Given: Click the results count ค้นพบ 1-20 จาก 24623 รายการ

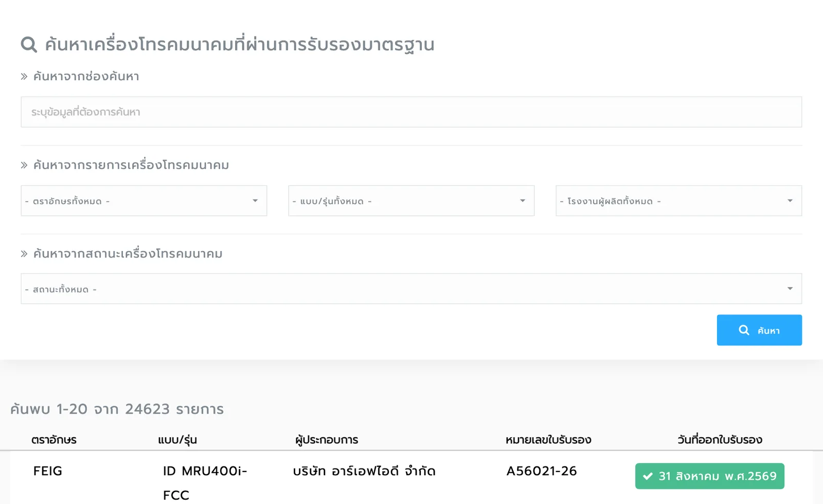Looking at the screenshot, I should click(x=117, y=409).
